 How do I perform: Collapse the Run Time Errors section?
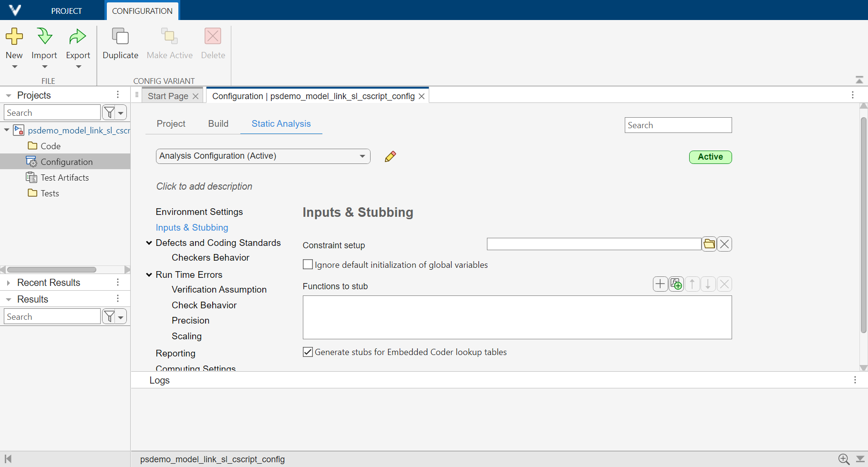(149, 274)
